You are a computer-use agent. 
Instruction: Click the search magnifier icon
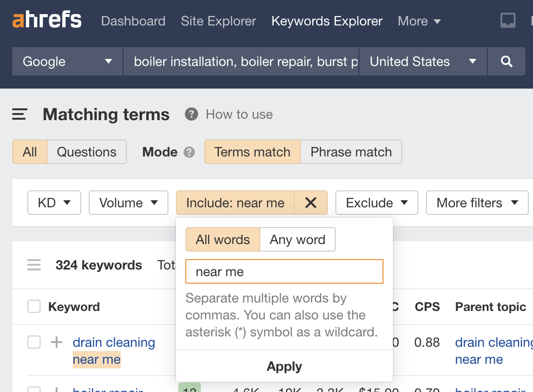(x=506, y=61)
